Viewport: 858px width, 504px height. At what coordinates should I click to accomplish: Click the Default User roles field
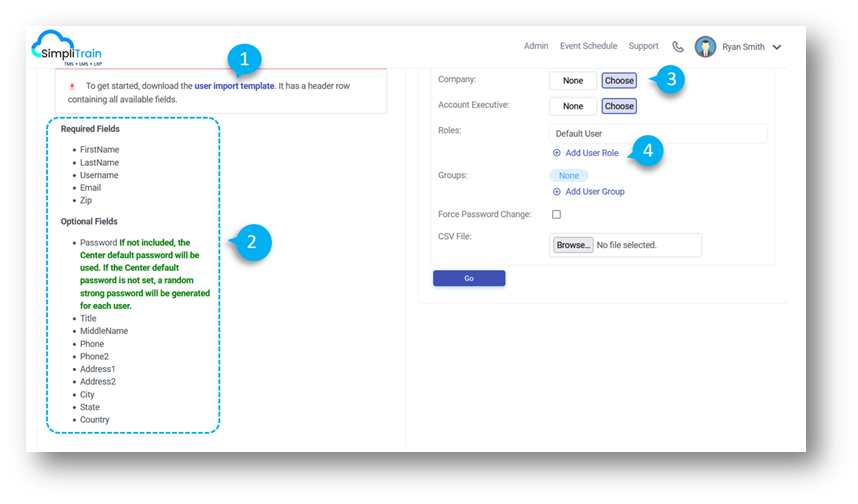[658, 134]
